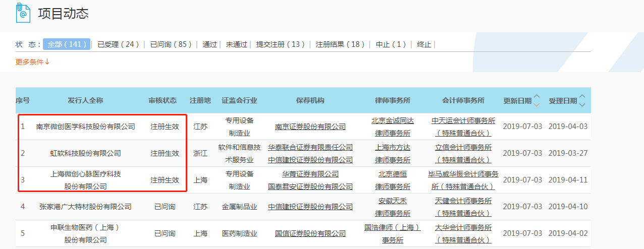Select the 全部 (141) status filter
Screen dimensions: 644x249
(67, 44)
